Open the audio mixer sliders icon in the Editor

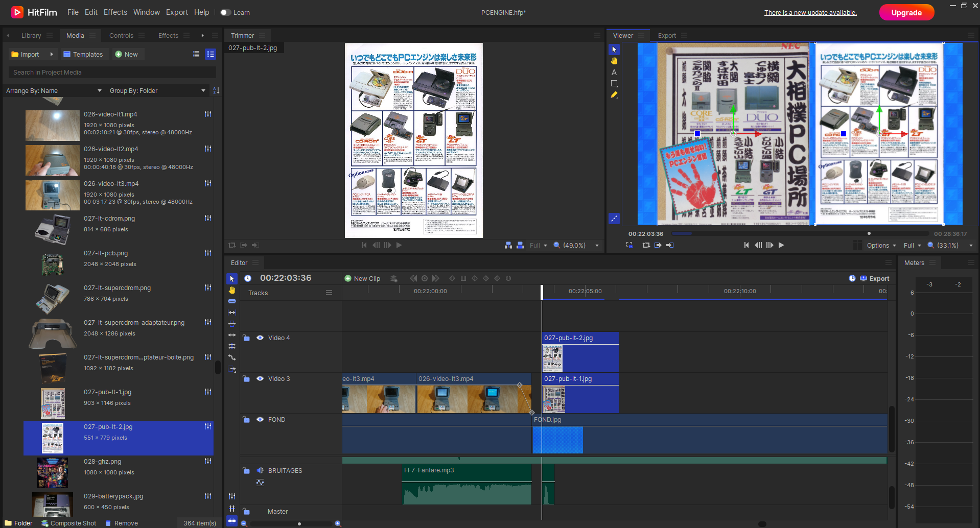[232, 496]
